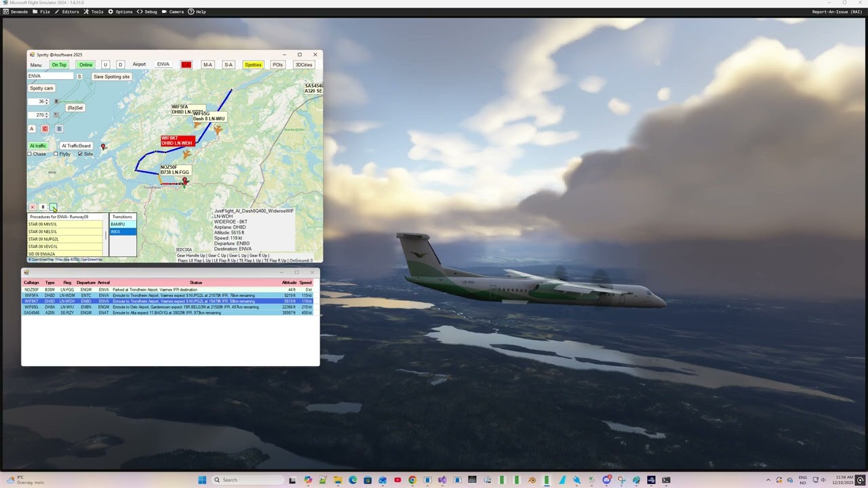Uncheck the Side checkbox

[80, 154]
